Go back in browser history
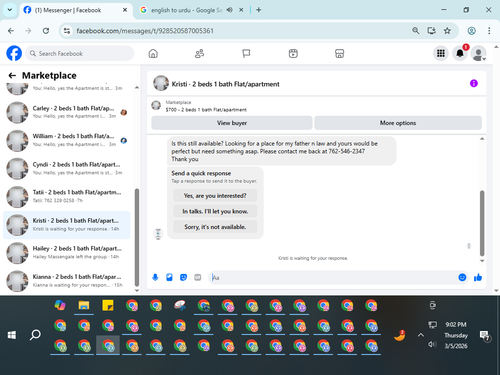Image resolution: width=500 pixels, height=375 pixels. (x=11, y=31)
